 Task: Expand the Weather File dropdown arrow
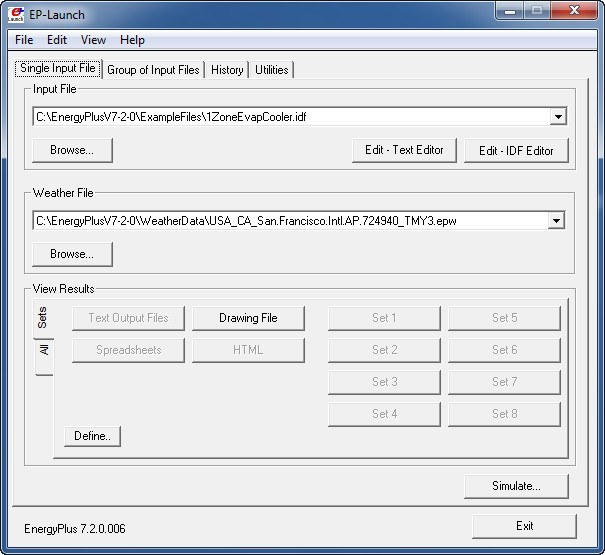pos(556,221)
